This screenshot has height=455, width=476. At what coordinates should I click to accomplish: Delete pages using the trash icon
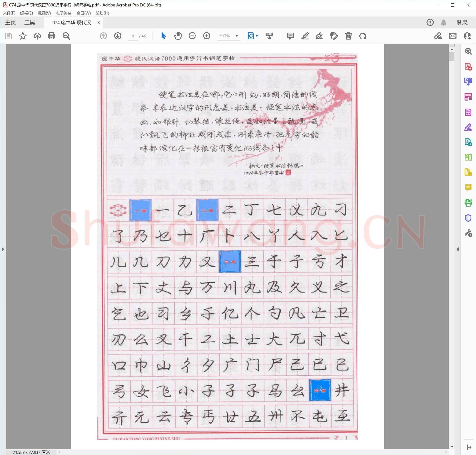tap(348, 36)
